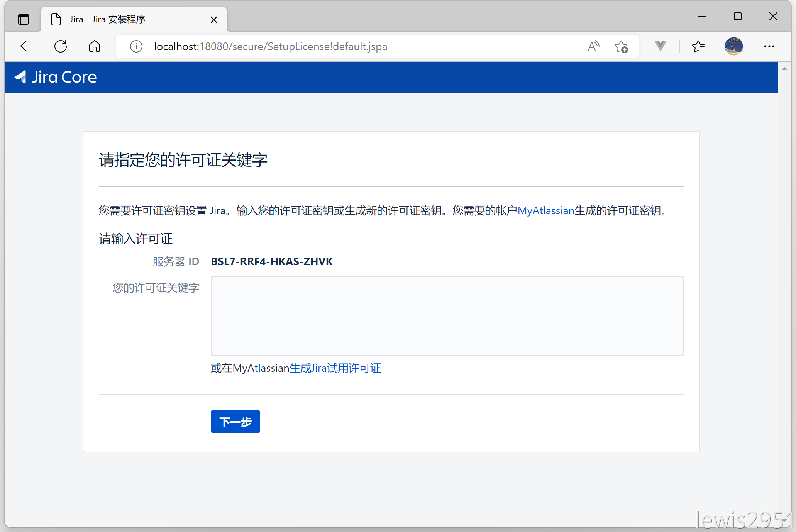This screenshot has width=796, height=532.
Task: Open the Vivaldi-style V extension icon
Action: coord(661,46)
